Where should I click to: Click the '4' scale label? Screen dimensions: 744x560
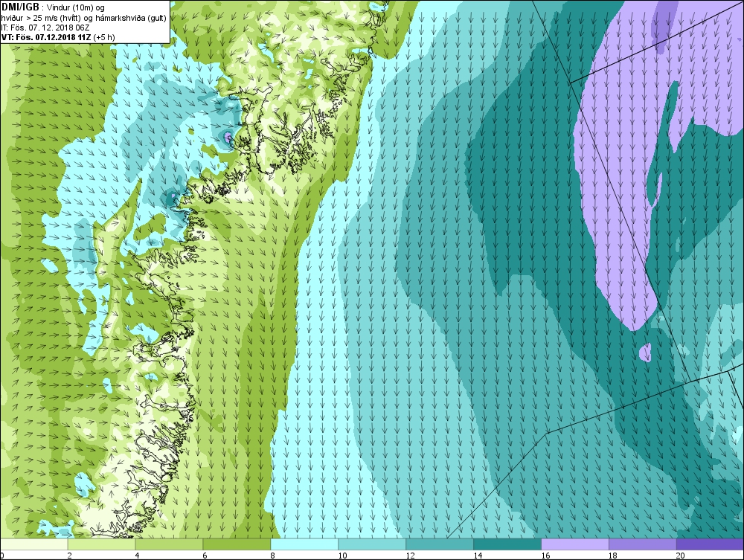click(x=137, y=556)
